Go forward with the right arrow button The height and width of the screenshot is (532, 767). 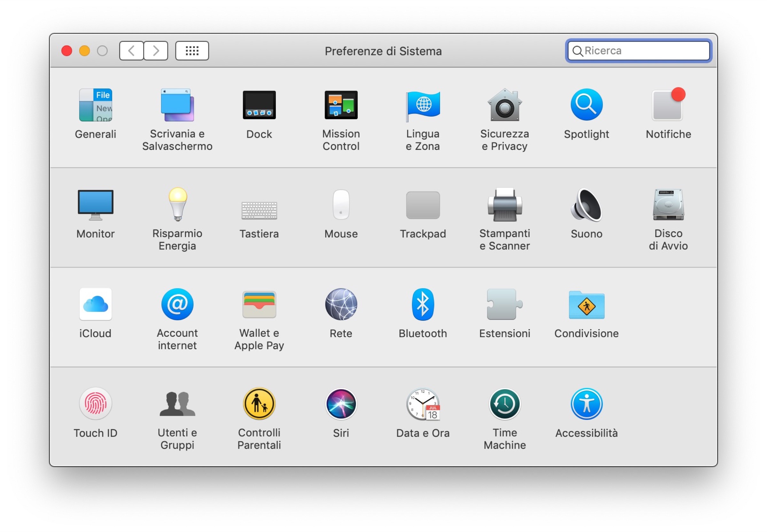pos(156,51)
